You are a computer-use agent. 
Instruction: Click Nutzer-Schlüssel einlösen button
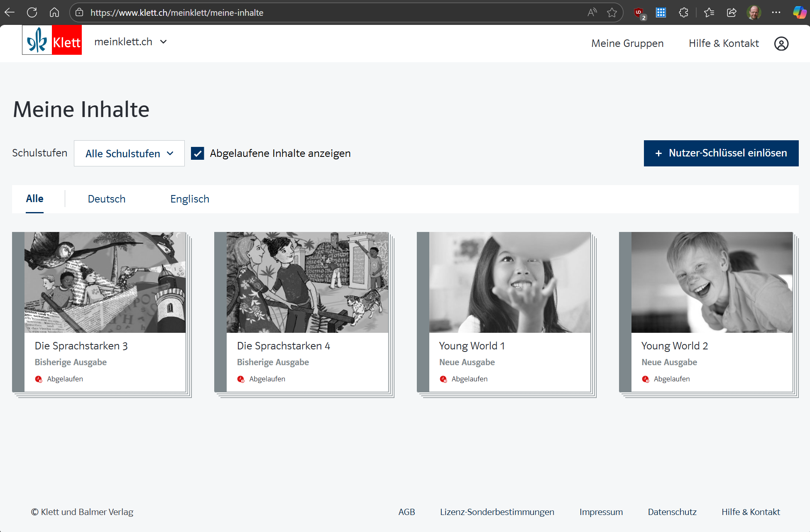pyautogui.click(x=721, y=153)
